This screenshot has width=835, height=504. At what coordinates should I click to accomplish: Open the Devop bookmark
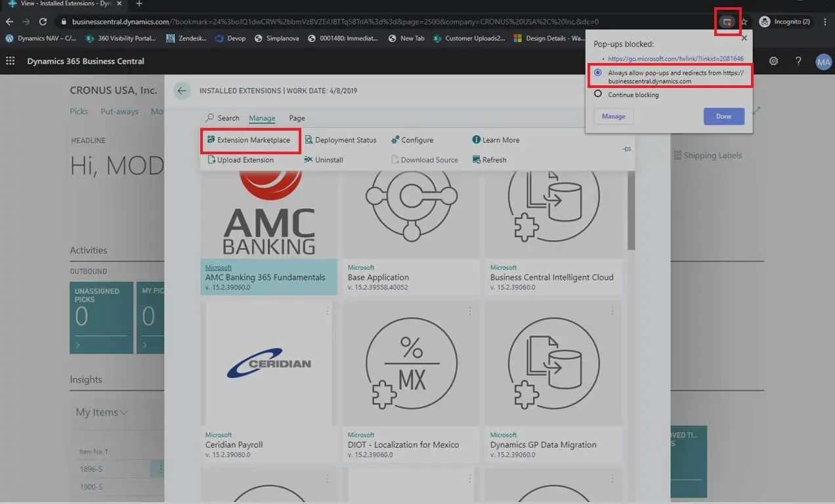pyautogui.click(x=230, y=38)
